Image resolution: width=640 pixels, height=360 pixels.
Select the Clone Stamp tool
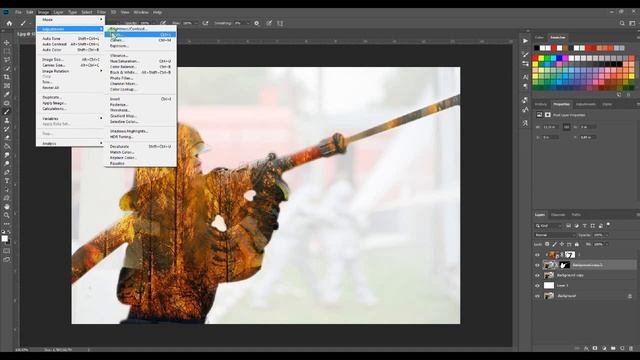click(x=7, y=120)
